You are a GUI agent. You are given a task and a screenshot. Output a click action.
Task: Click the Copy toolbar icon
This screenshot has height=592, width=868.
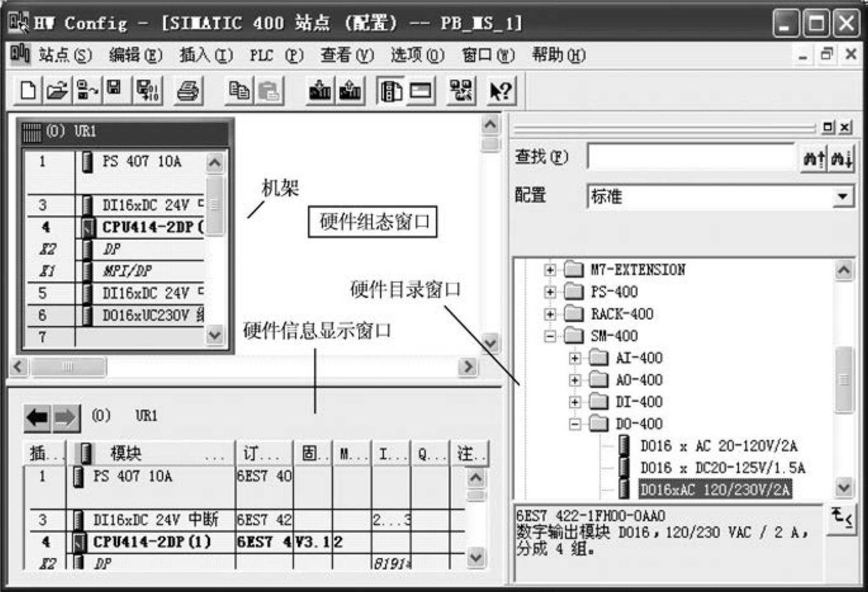pos(238,91)
